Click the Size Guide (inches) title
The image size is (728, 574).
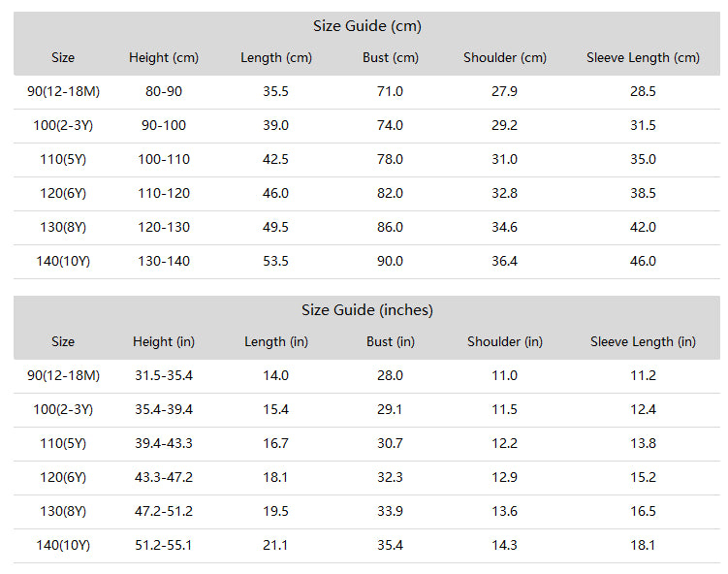(x=366, y=310)
